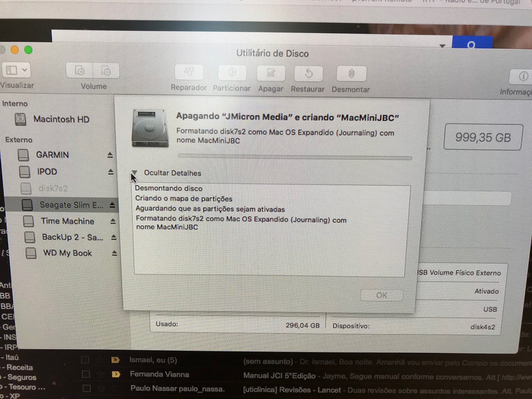This screenshot has width=532, height=399.
Task: Click the Desmontar unmount icon
Action: (351, 74)
